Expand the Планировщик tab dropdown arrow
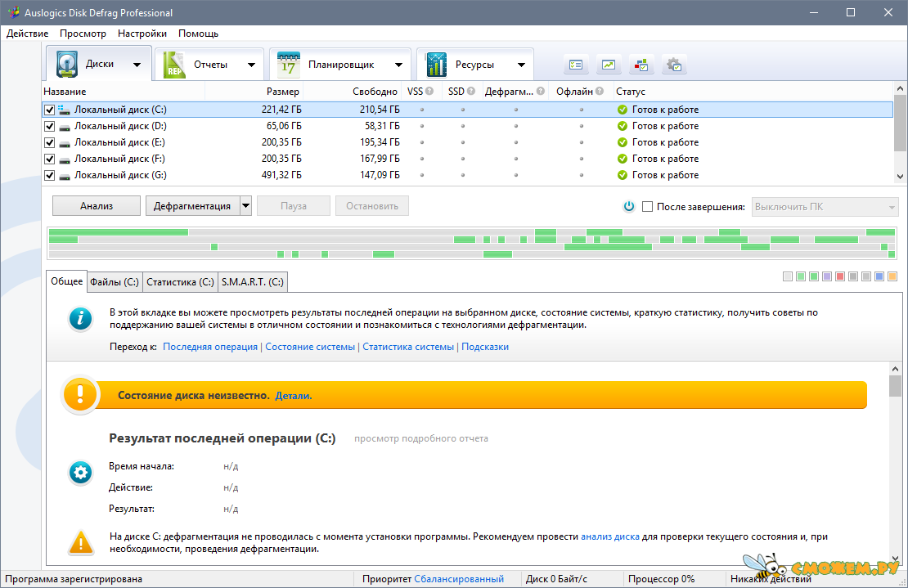 tap(398, 65)
